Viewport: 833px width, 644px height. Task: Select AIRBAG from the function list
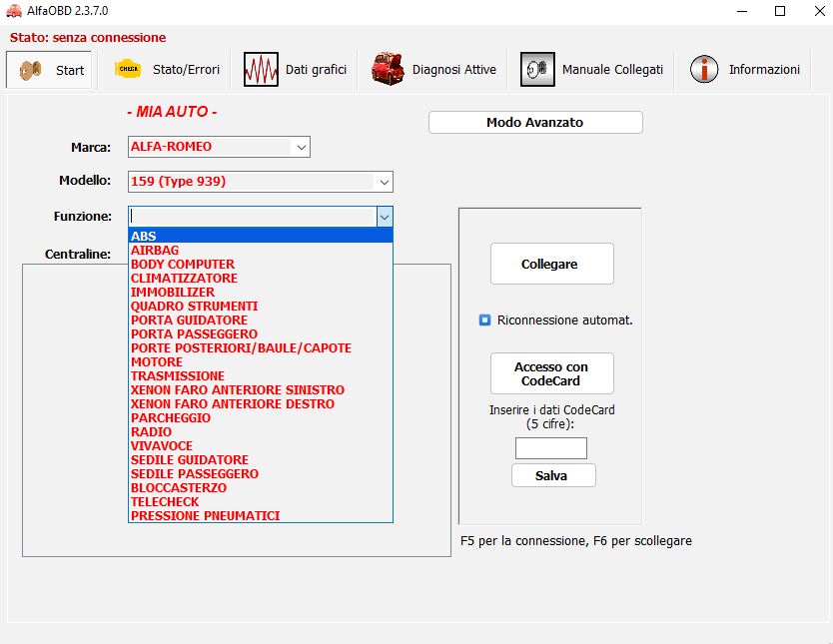[x=261, y=250]
